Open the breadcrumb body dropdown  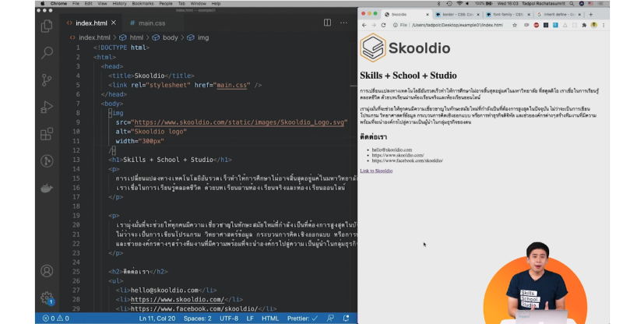click(x=165, y=37)
